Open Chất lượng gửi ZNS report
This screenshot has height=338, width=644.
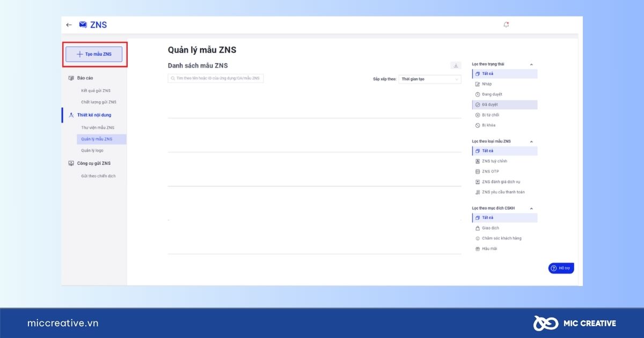[99, 102]
